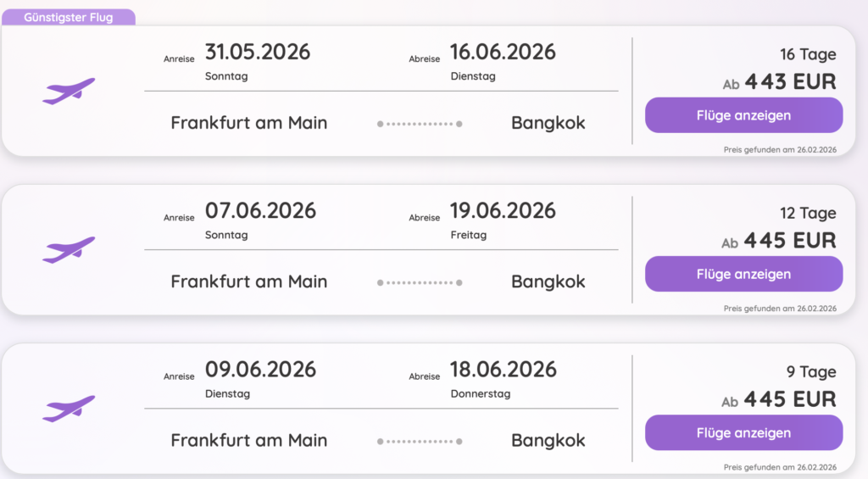The height and width of the screenshot is (479, 868).
Task: Click the departure date 16.06.2026
Action: 504,52
